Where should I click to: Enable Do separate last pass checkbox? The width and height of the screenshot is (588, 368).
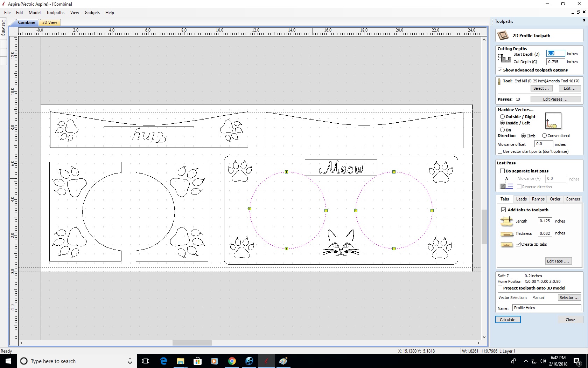click(502, 171)
